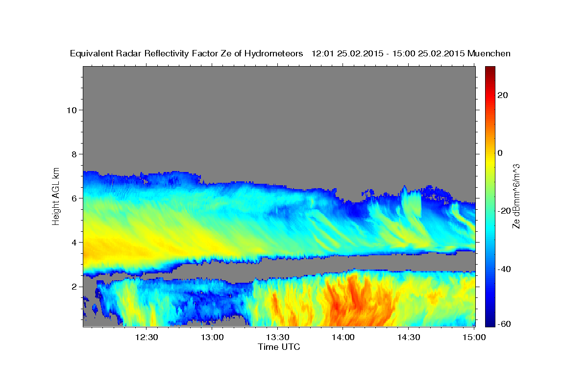Click the plot title 'Equivalent Radar Reflectivity Factor Ze of Hydrometeors'
The height and width of the screenshot is (392, 588).
tap(187, 54)
